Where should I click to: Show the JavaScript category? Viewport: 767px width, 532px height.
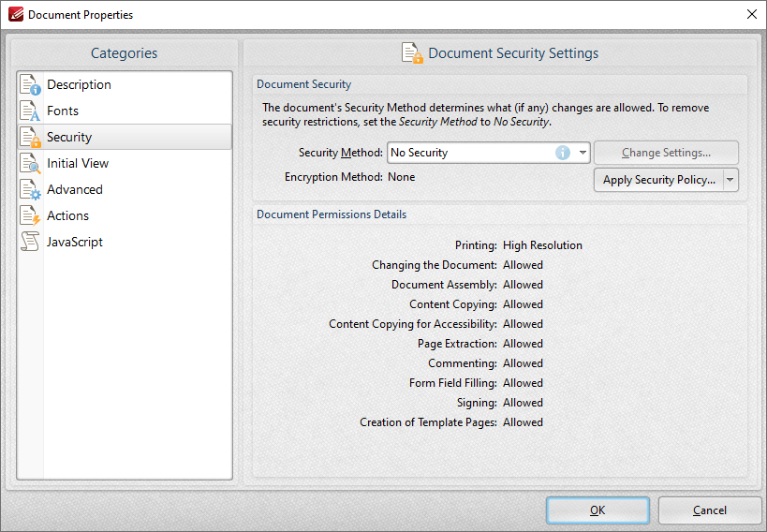click(x=125, y=242)
